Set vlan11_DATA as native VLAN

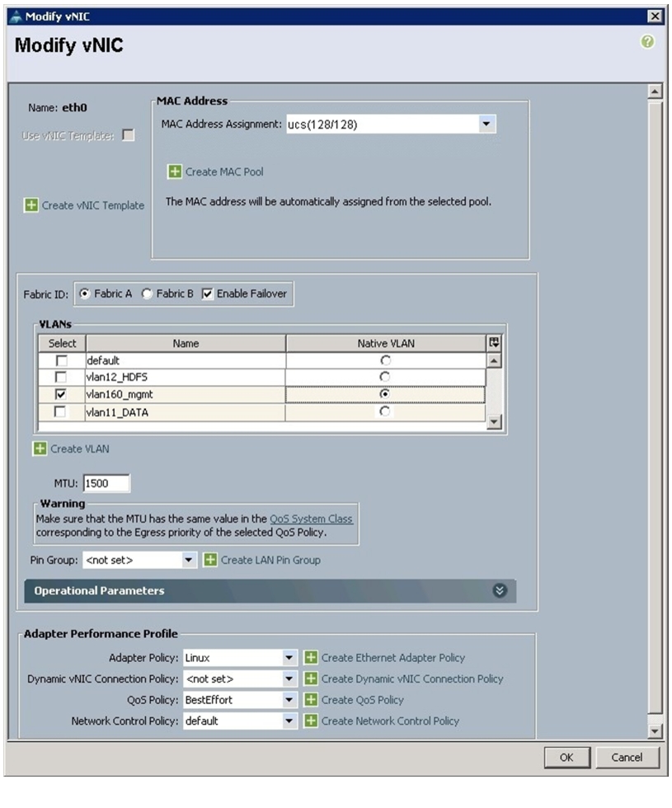click(384, 411)
